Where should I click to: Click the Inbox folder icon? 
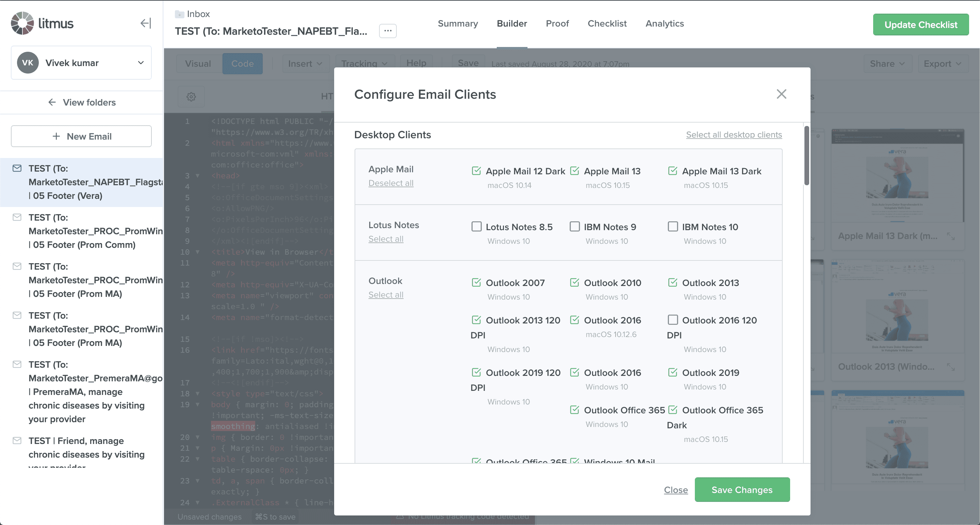179,14
